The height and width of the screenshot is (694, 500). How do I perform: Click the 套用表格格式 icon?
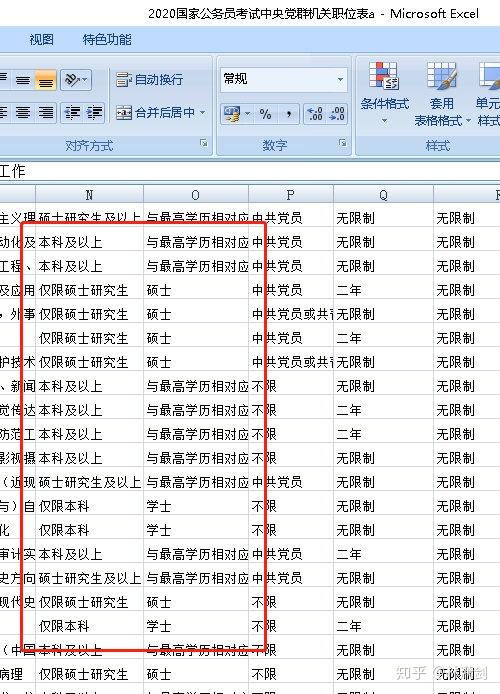(441, 76)
